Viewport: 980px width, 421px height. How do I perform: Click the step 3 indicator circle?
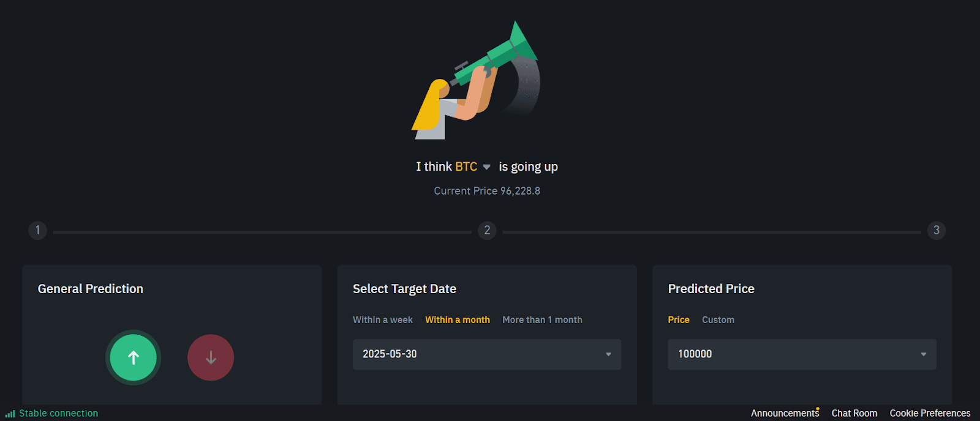tap(937, 231)
